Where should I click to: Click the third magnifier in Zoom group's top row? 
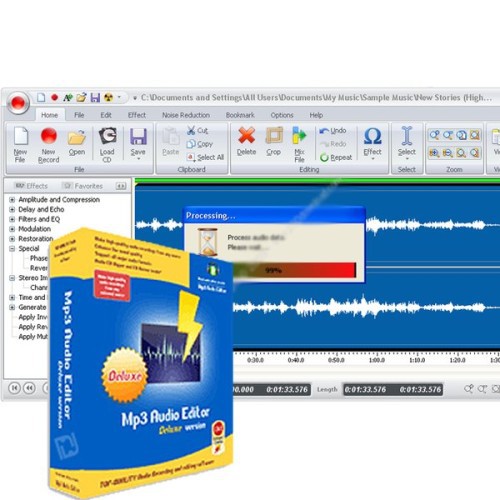click(x=461, y=135)
